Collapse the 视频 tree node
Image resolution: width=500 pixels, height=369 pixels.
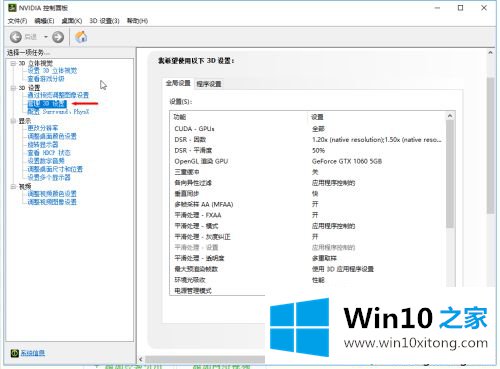[13, 186]
